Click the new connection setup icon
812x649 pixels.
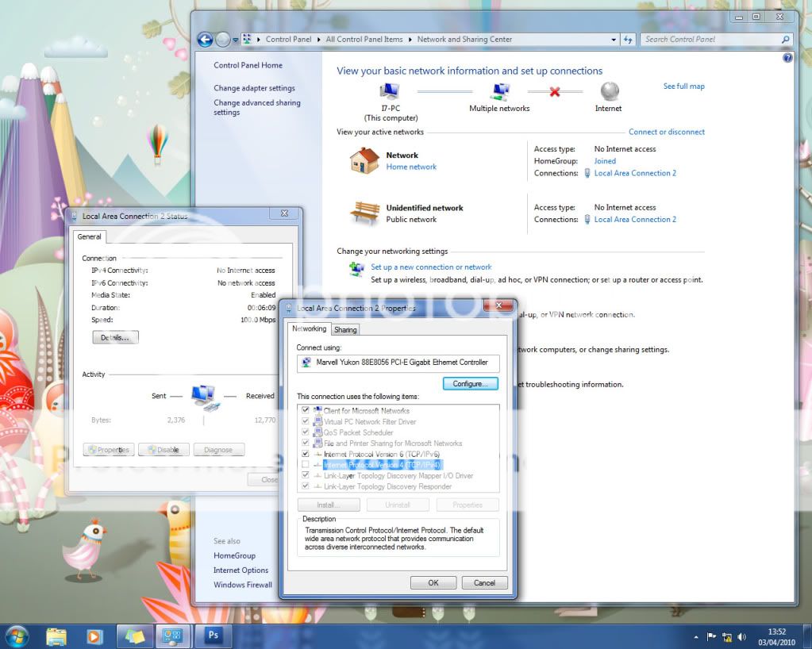pos(356,269)
